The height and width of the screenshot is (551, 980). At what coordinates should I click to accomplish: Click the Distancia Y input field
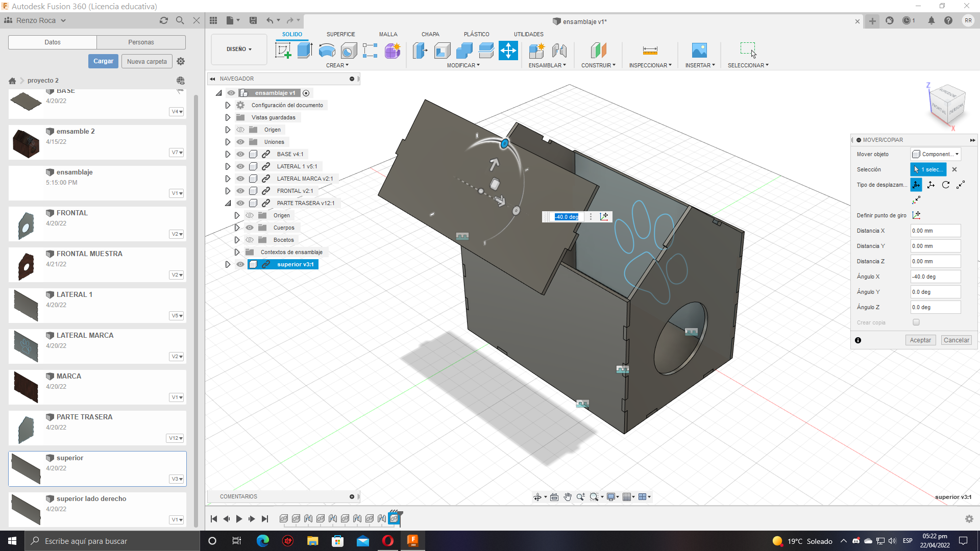click(x=936, y=246)
